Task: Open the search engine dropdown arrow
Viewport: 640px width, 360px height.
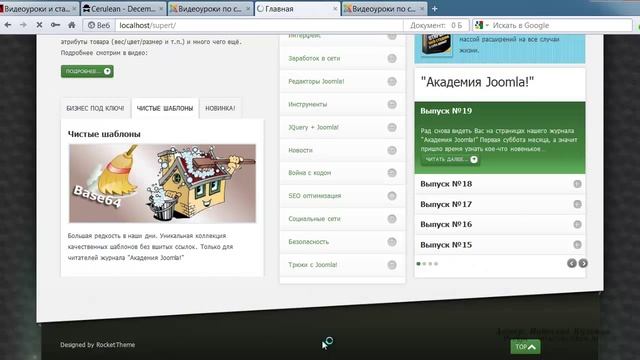Action: point(487,25)
